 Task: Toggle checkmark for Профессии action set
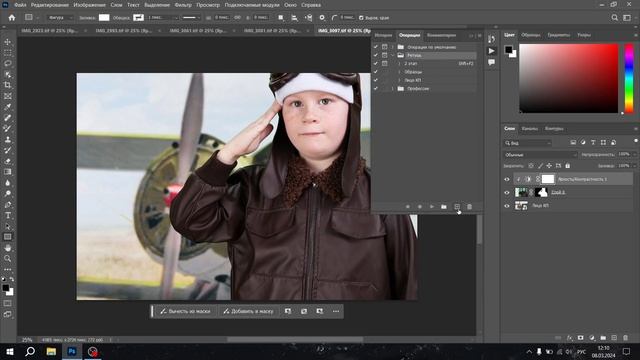point(376,88)
